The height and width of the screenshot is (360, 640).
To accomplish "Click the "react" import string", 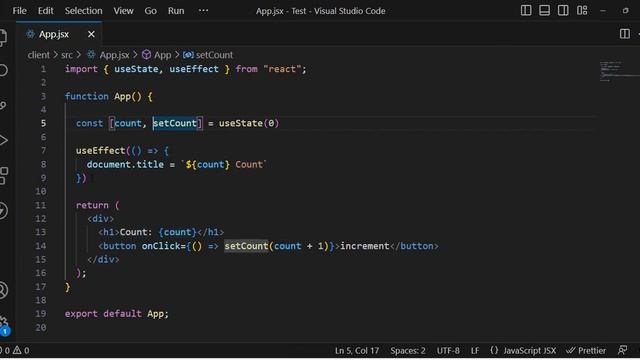I will [x=282, y=69].
